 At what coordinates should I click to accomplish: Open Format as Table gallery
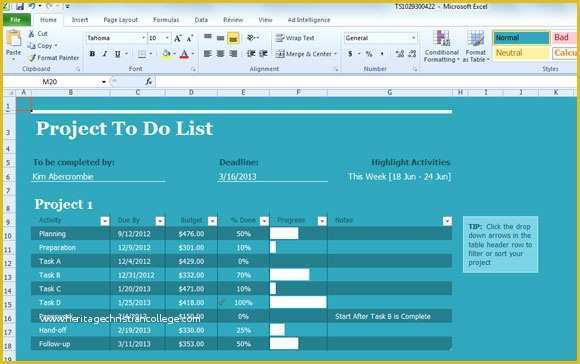click(x=475, y=46)
